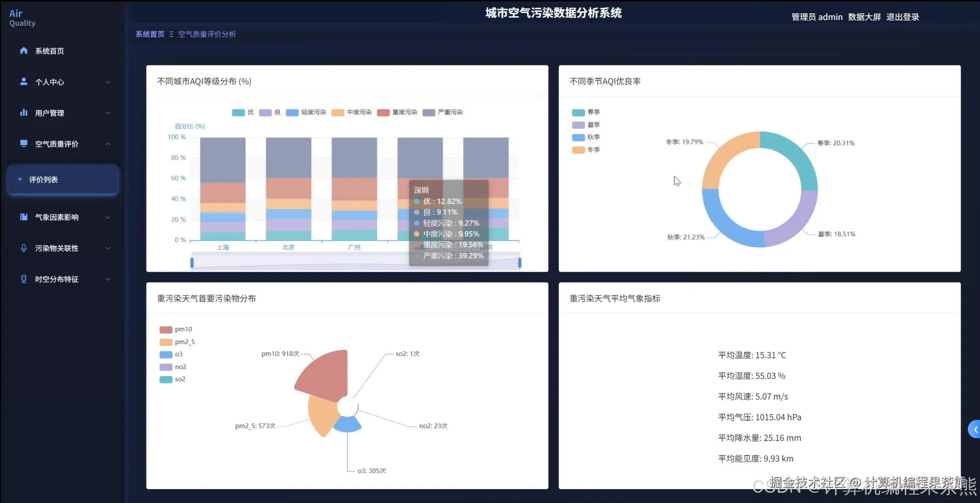This screenshot has width=980, height=503.
Task: Toggle the 冬季 season legend item
Action: pos(586,150)
